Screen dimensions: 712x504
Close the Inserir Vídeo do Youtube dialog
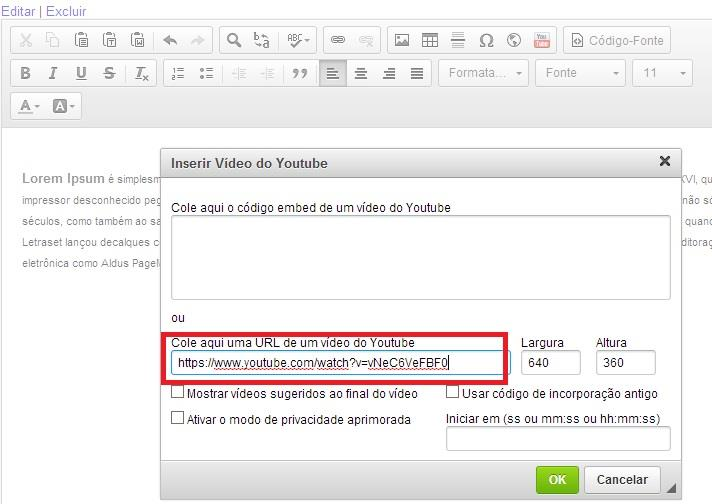click(665, 161)
